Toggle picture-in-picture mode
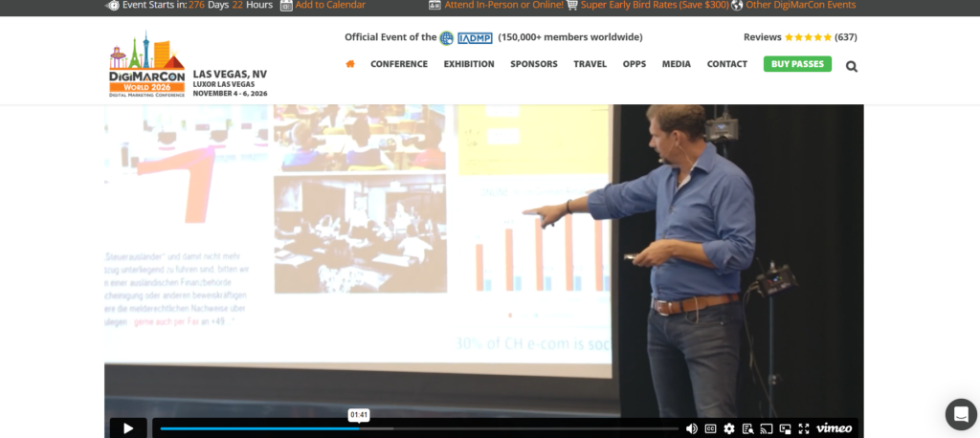980x438 pixels. (785, 428)
